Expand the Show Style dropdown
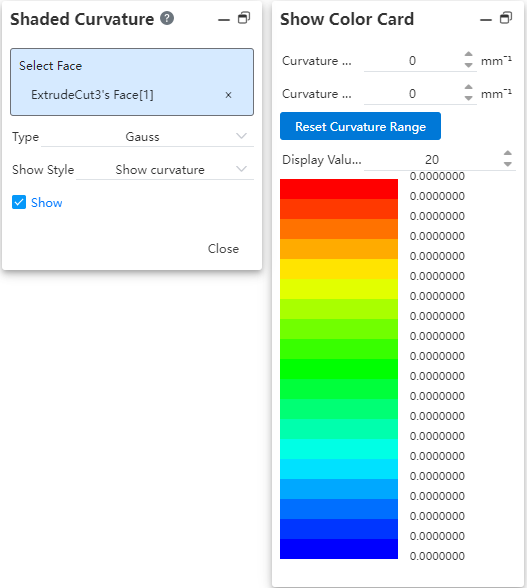This screenshot has height=588, width=527. (x=165, y=170)
